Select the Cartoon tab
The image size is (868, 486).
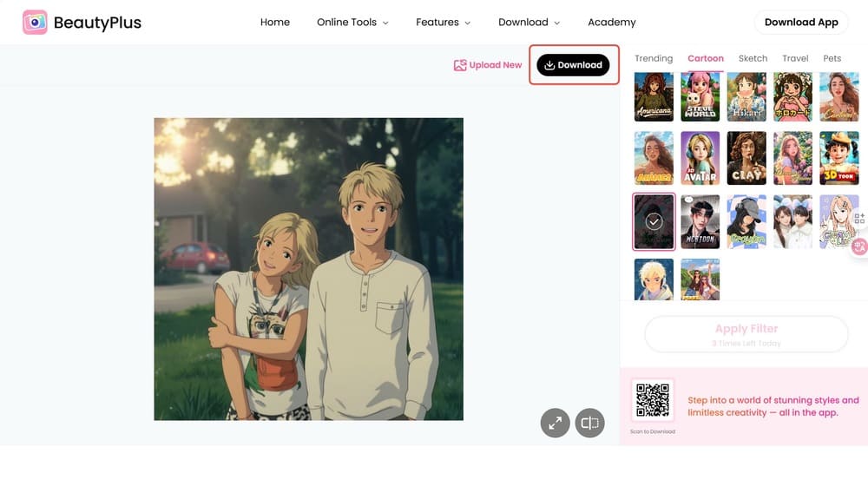coord(705,58)
